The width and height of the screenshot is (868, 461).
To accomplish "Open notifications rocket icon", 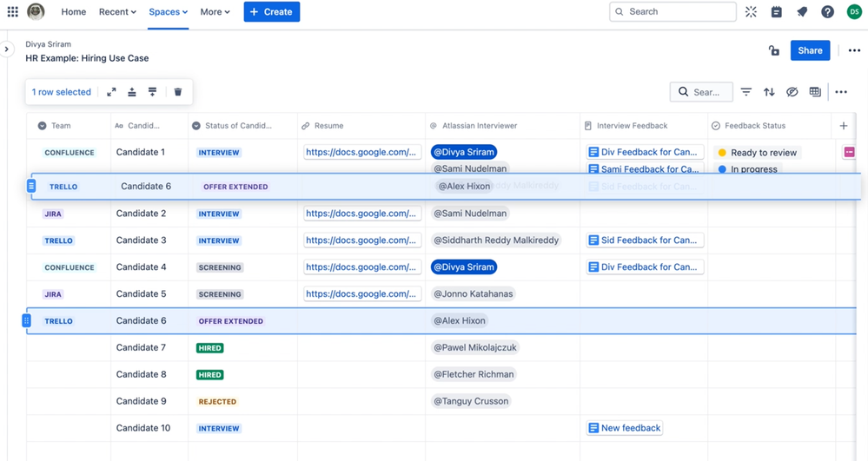I will (802, 11).
